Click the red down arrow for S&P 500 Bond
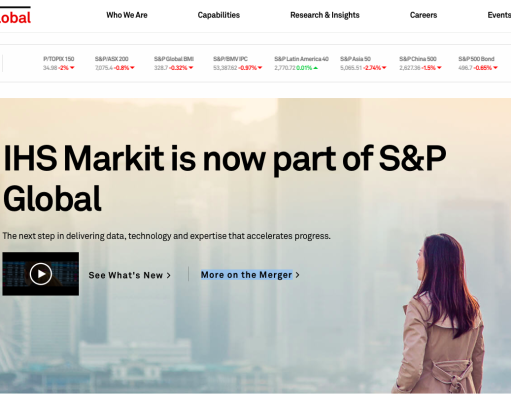This screenshot has height=400, width=511. pyautogui.click(x=495, y=68)
